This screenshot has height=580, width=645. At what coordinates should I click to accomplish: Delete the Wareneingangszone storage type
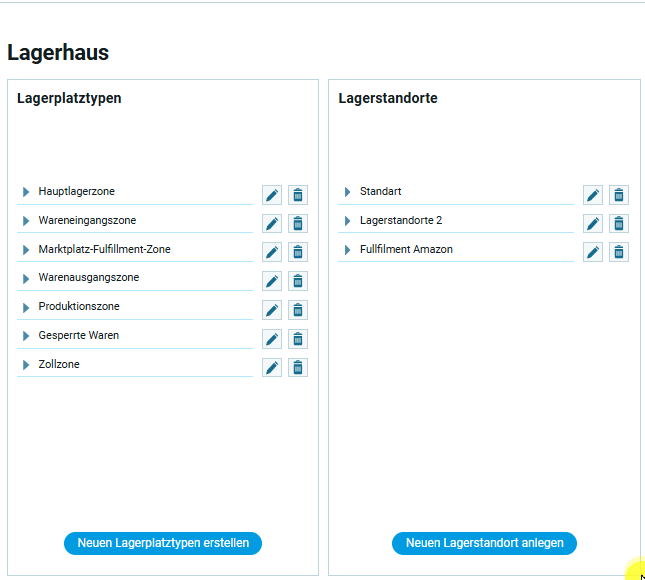point(298,224)
